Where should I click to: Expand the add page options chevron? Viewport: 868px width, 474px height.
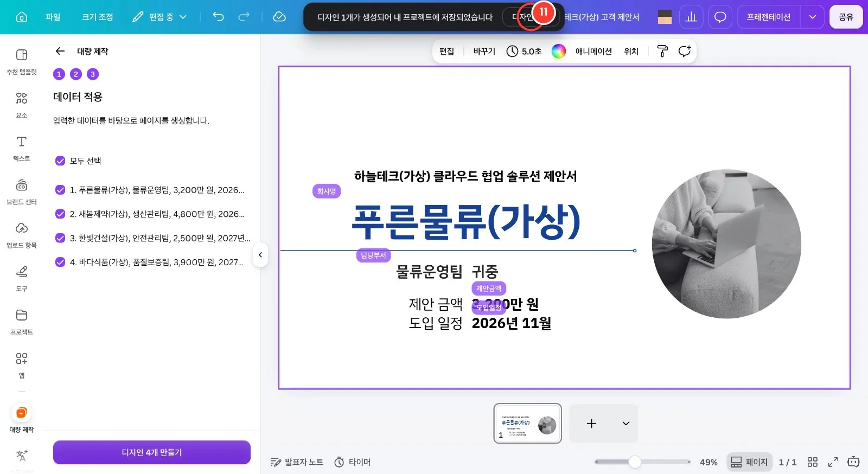626,424
